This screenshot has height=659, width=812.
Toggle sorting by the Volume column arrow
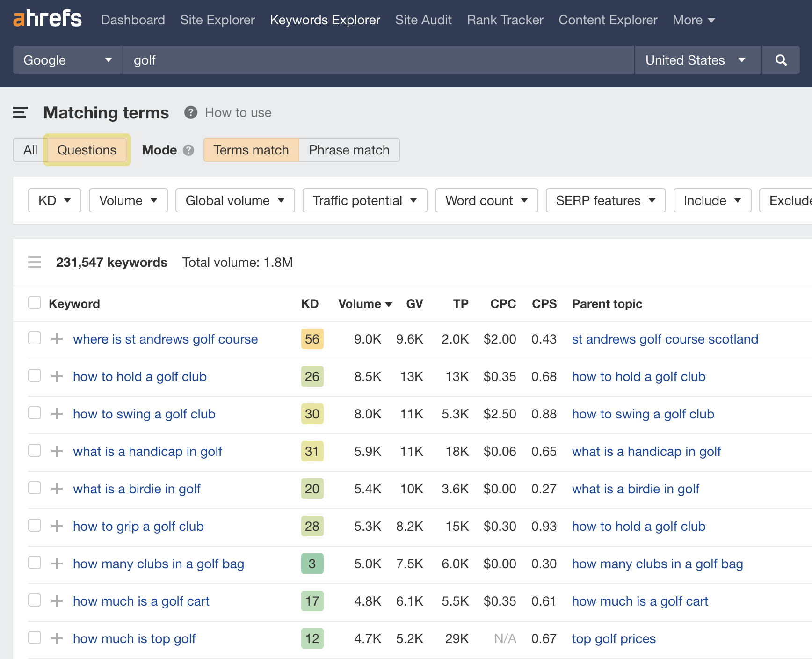pyautogui.click(x=389, y=304)
